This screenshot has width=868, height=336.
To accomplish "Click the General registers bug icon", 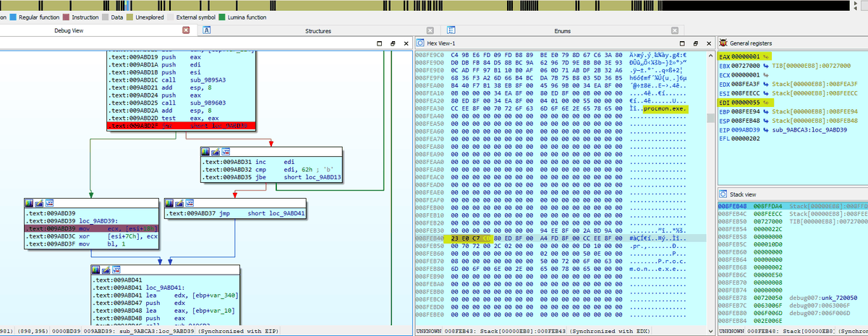I will [x=724, y=43].
